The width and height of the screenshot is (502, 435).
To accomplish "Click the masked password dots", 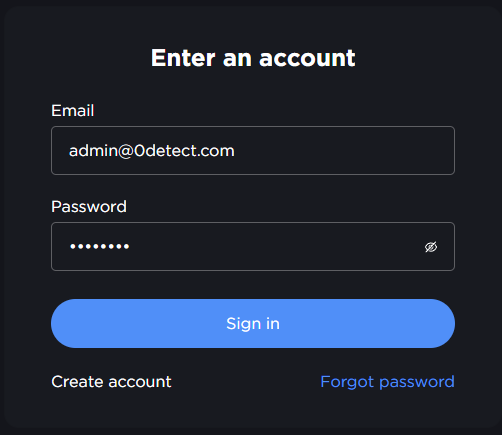I will coord(99,247).
